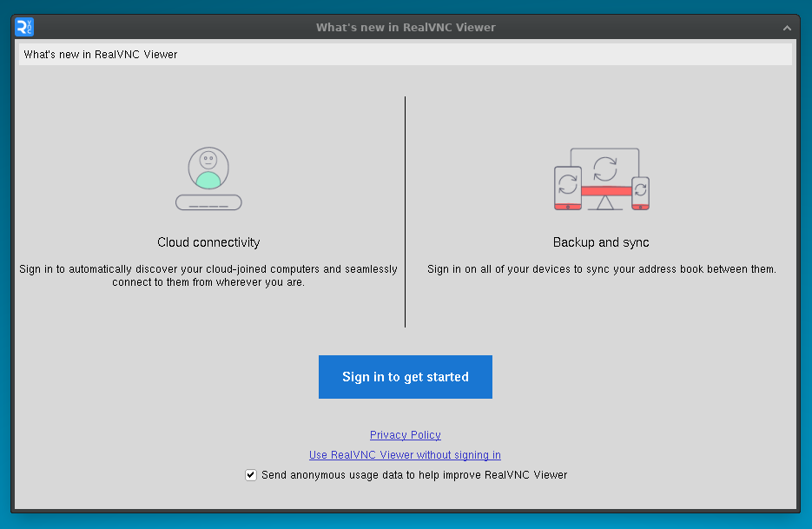Click the Backup and sync devices illustration

tap(601, 179)
